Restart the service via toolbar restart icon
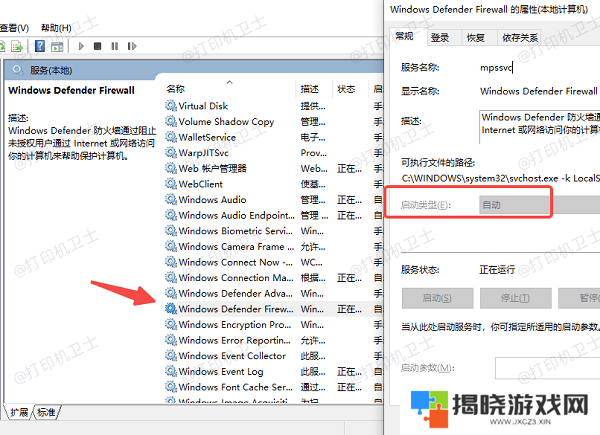600x435 pixels. [x=132, y=46]
